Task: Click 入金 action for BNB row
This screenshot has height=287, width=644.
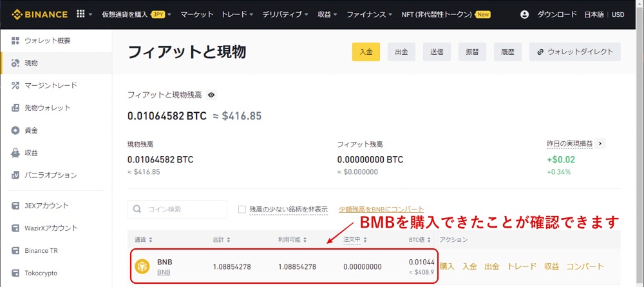Action: 469,266
